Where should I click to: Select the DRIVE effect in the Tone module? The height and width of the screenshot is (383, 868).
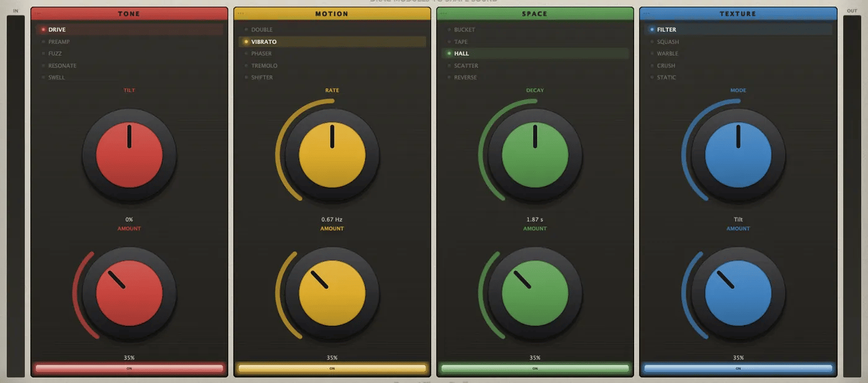(129, 29)
